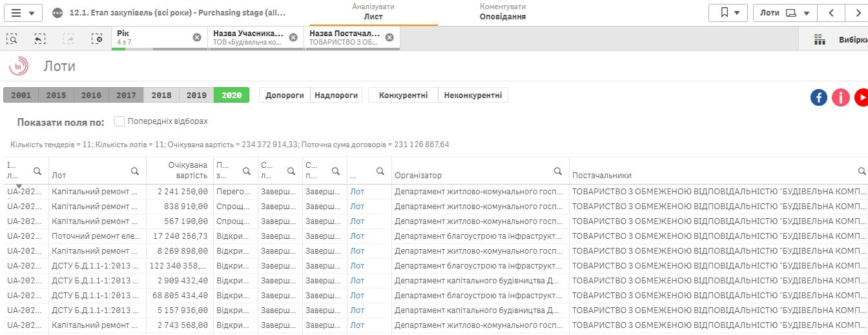Viewport: 868px width, 335px height.
Task: Select the 2 909 432,40 value cell
Action: (x=180, y=281)
